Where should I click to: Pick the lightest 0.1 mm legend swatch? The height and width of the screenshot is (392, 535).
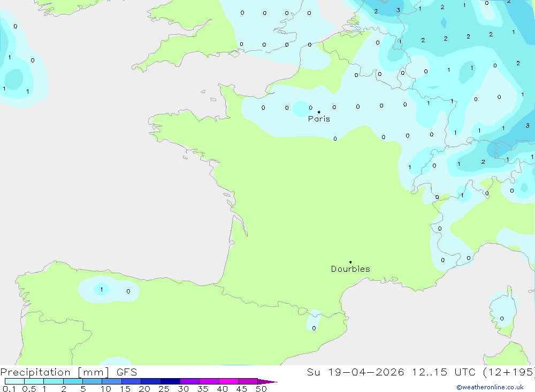14,381
